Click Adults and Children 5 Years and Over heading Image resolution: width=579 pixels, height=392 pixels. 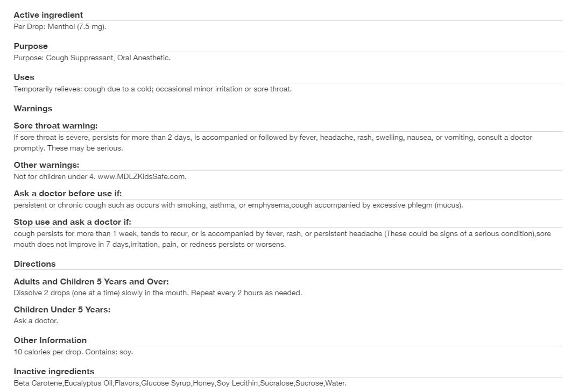pyautogui.click(x=91, y=282)
